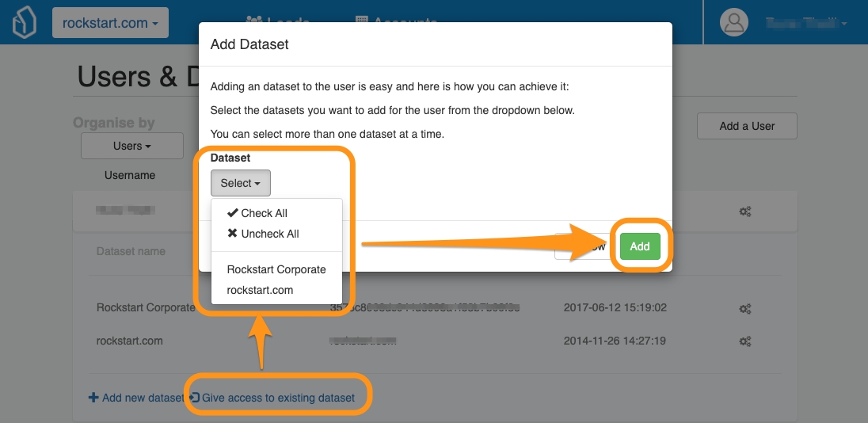Screen dimensions: 868x423
Task: Click the Rockstart Corporate dataset name in the table
Action: 145,307
